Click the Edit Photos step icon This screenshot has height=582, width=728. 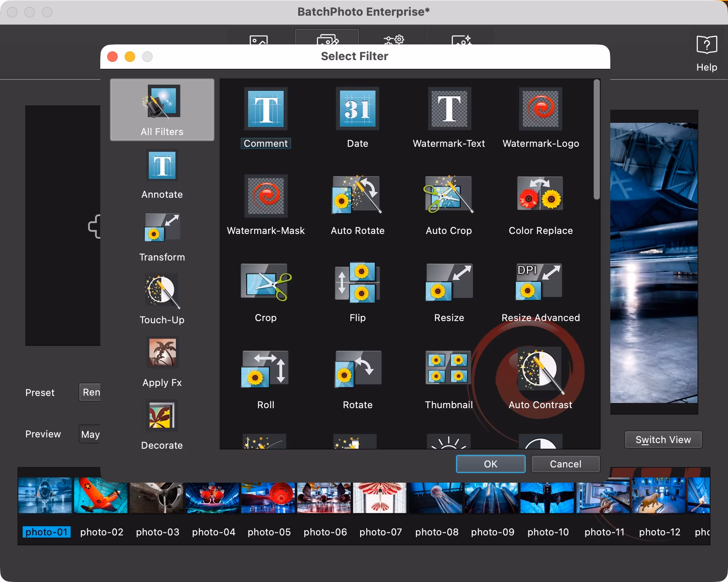(x=327, y=38)
